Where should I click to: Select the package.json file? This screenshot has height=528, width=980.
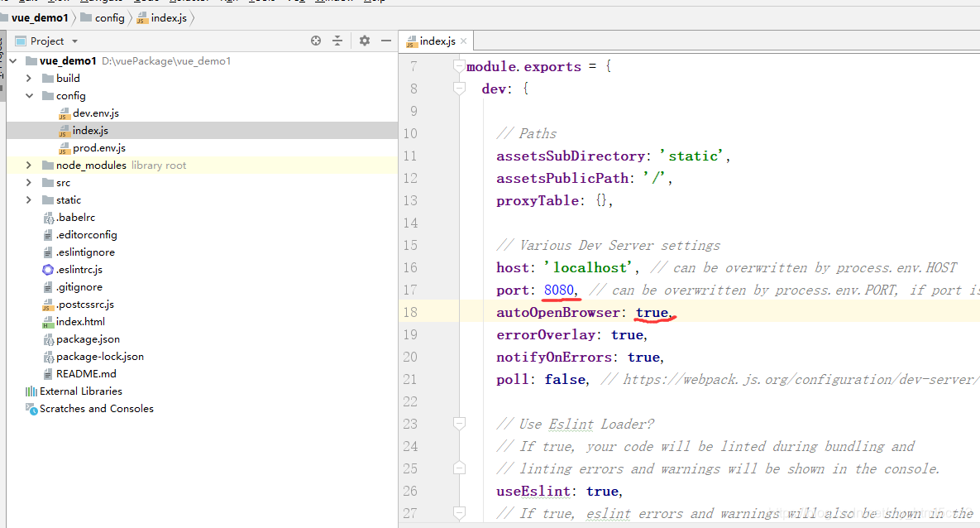[x=88, y=339]
